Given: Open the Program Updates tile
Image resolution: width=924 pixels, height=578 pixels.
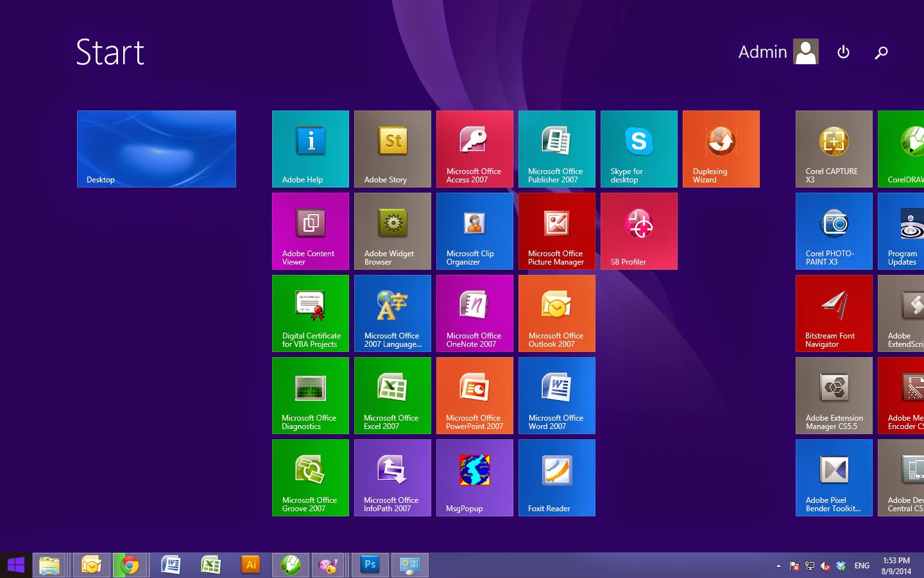Looking at the screenshot, I should tap(901, 231).
